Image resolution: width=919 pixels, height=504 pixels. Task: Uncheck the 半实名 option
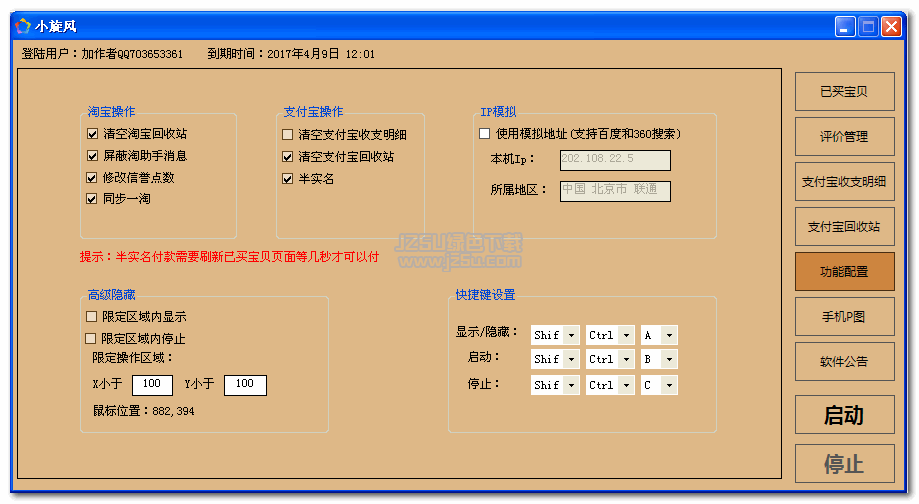click(x=287, y=179)
